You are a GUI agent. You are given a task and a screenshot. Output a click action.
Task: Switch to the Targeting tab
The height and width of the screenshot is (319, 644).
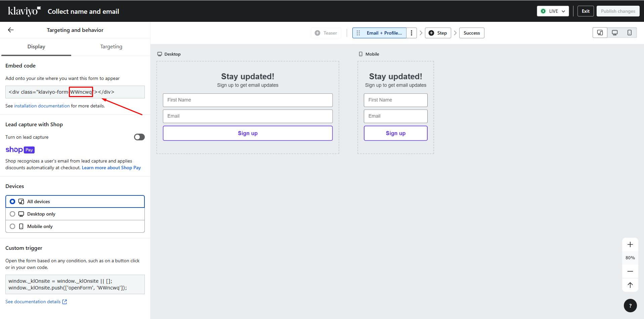(111, 47)
